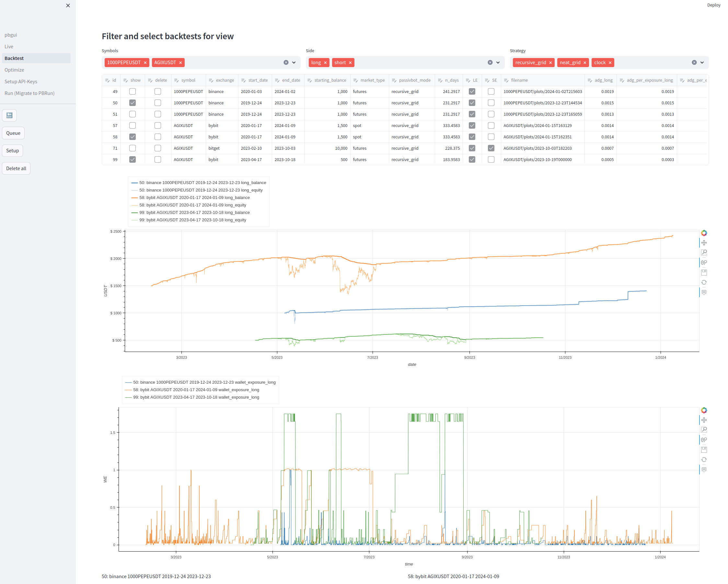Click the back icon button in sidebar
Viewport: 728px width, 584px height.
[x=9, y=115]
